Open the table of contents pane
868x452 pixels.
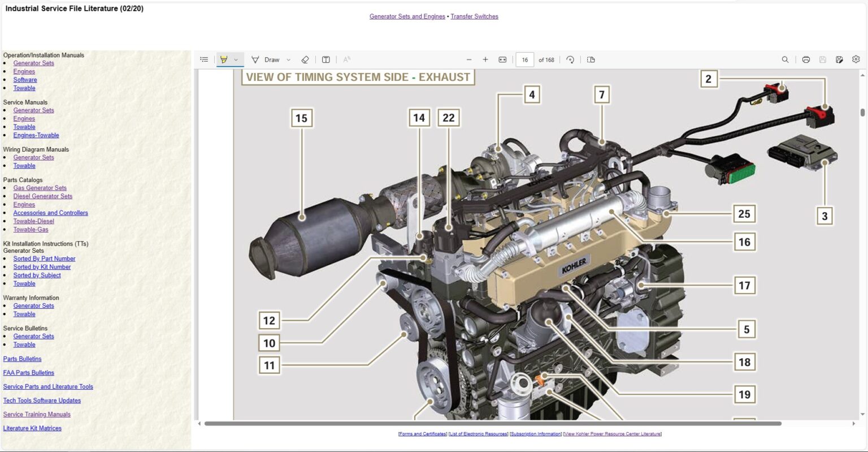coord(204,59)
